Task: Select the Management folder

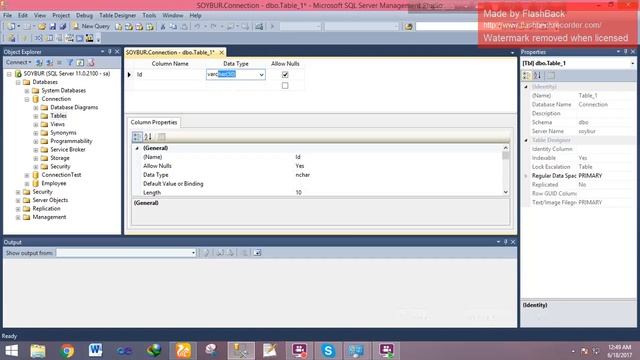Action: (x=49, y=217)
